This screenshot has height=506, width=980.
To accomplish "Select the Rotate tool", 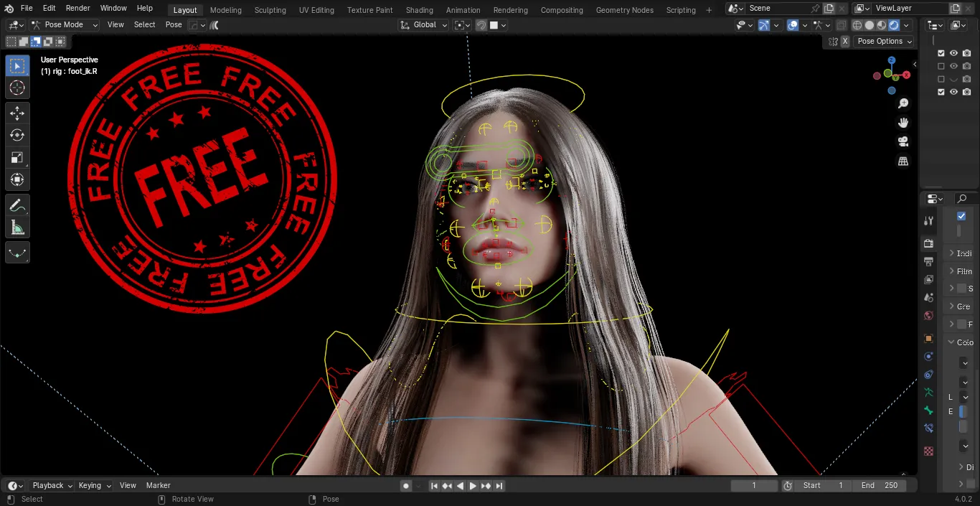I will (x=18, y=136).
